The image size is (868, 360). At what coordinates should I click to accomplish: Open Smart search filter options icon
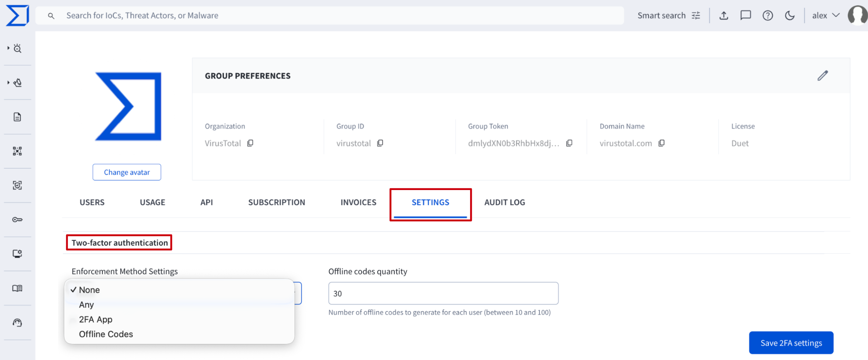coord(696,16)
